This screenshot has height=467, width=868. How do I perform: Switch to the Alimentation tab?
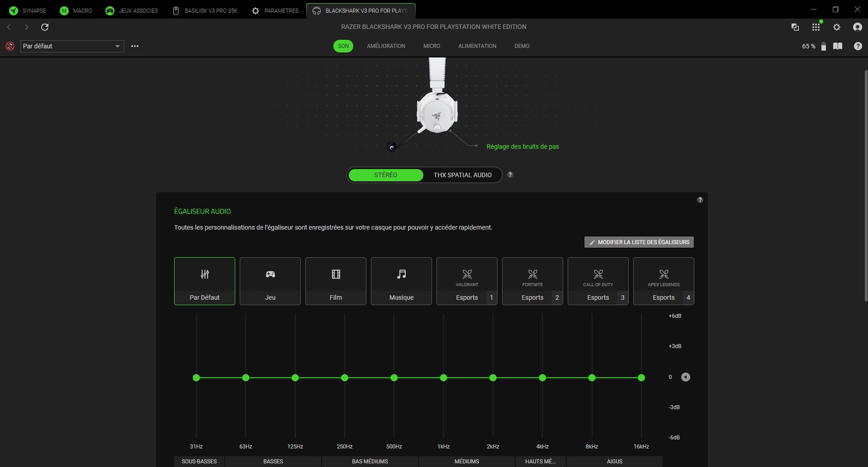[x=477, y=46]
